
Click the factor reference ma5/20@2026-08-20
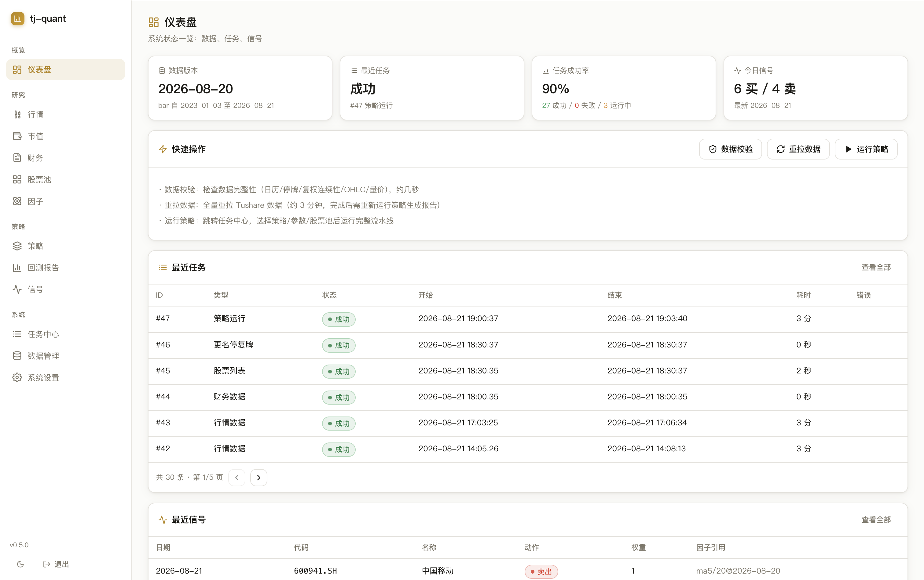[x=738, y=571]
